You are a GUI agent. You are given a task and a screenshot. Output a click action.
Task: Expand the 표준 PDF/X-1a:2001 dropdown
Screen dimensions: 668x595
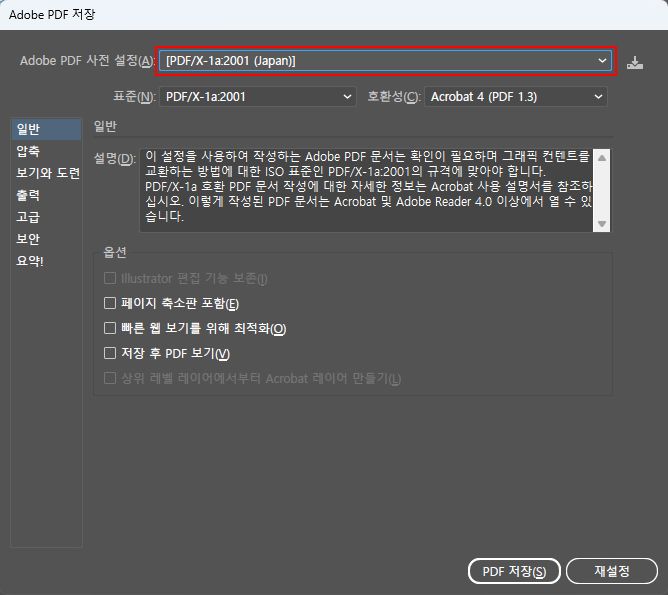click(x=259, y=97)
